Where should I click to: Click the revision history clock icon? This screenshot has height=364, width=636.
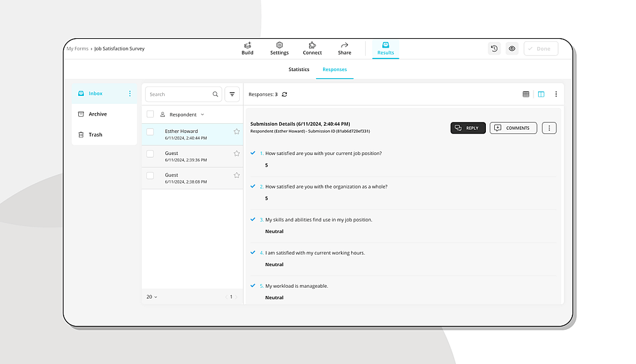point(494,49)
